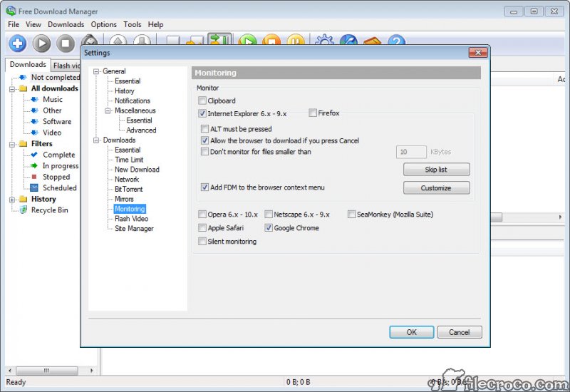
Task: Collapse the All downloads tree node
Action: [12, 88]
